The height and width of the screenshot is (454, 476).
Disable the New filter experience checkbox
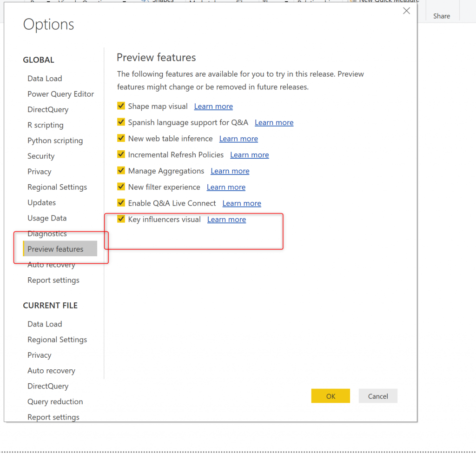[x=121, y=187]
